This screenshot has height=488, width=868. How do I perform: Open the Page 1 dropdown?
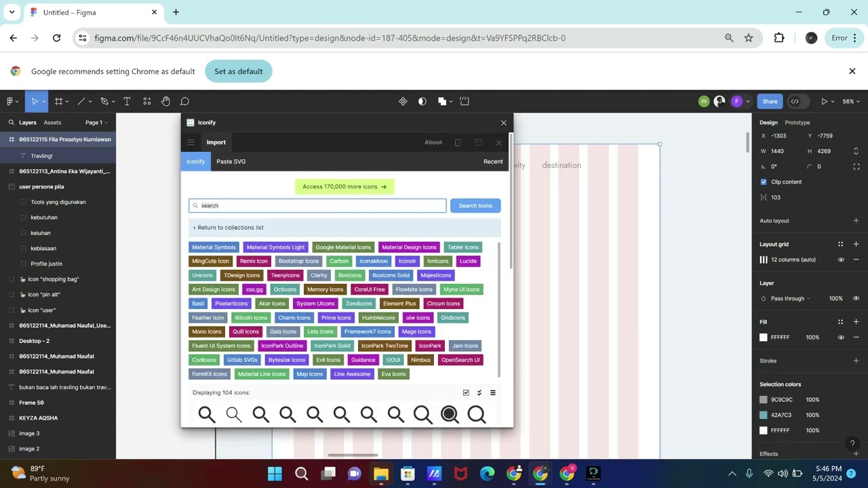[x=96, y=123]
